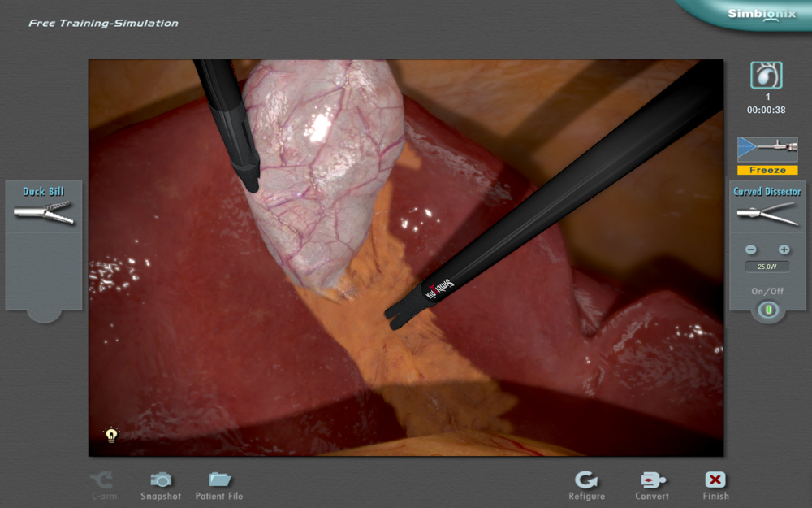
Task: Open the gallbladder anatomy icon
Action: [x=767, y=76]
